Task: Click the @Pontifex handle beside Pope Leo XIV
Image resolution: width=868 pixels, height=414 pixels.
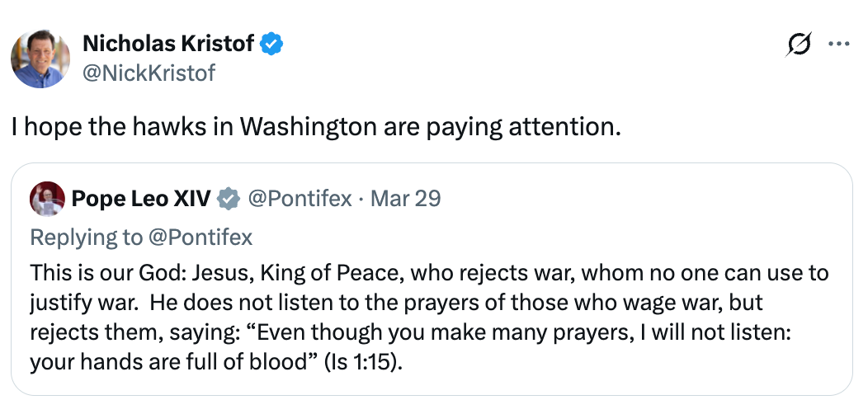Action: click(x=300, y=199)
